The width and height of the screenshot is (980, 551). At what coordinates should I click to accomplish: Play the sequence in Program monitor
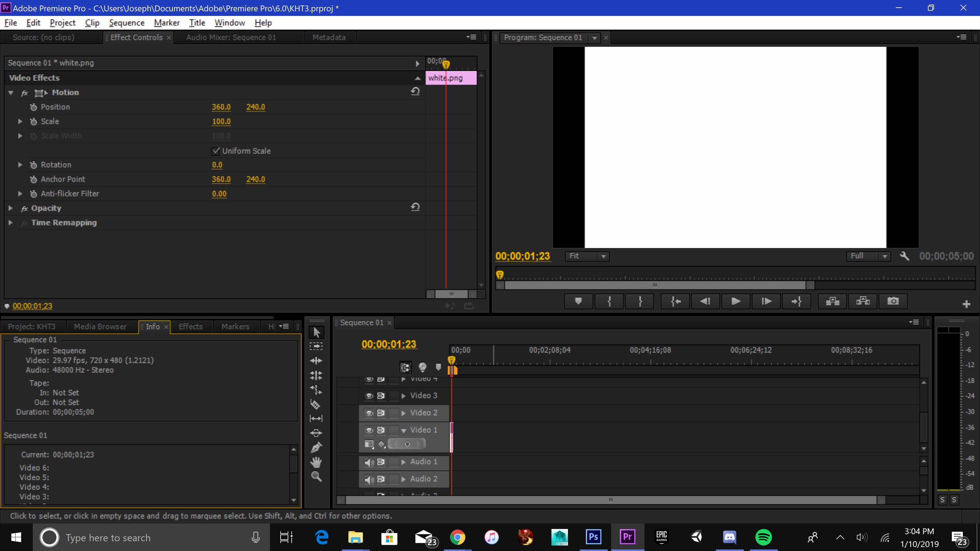pos(736,301)
